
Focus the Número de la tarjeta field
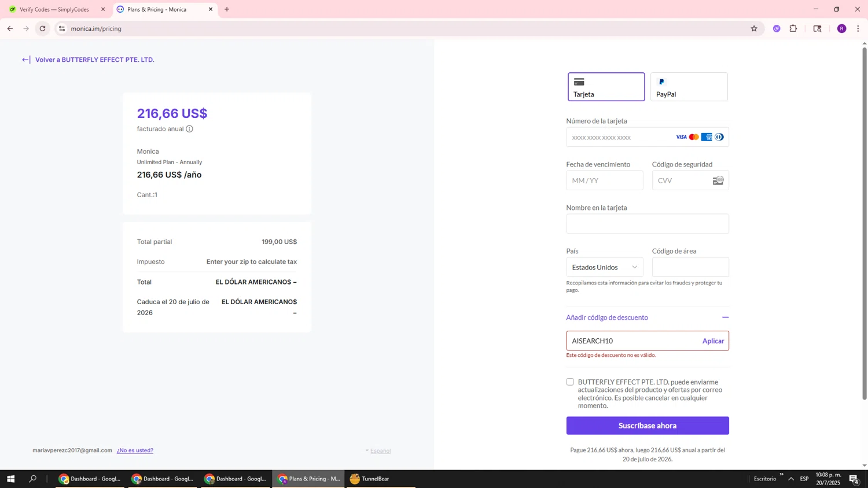tap(648, 137)
